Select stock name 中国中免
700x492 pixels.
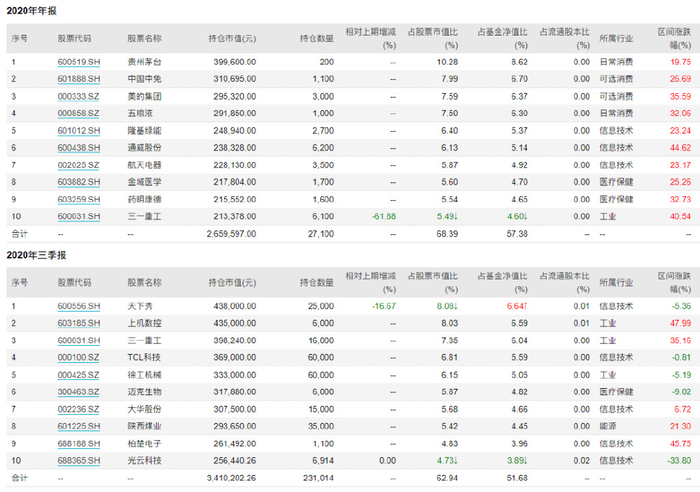click(144, 79)
